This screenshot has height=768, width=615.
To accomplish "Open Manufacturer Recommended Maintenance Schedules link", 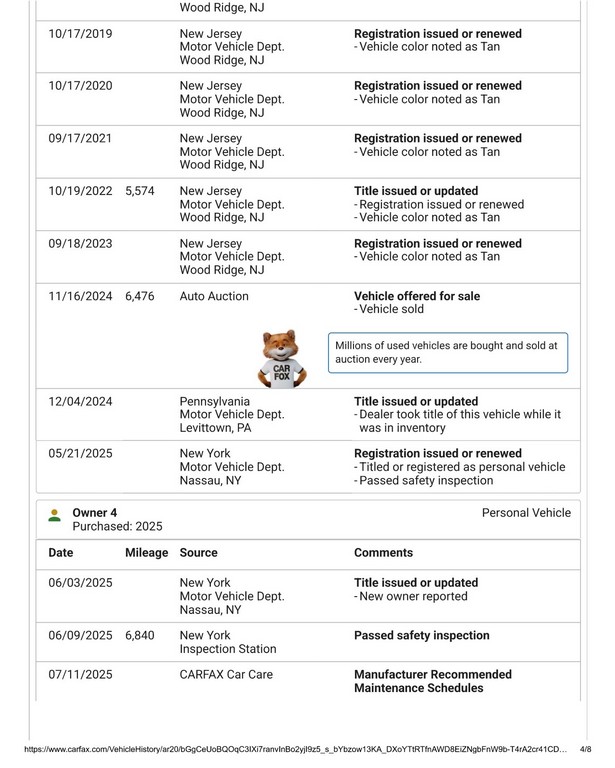I will pyautogui.click(x=432, y=681).
